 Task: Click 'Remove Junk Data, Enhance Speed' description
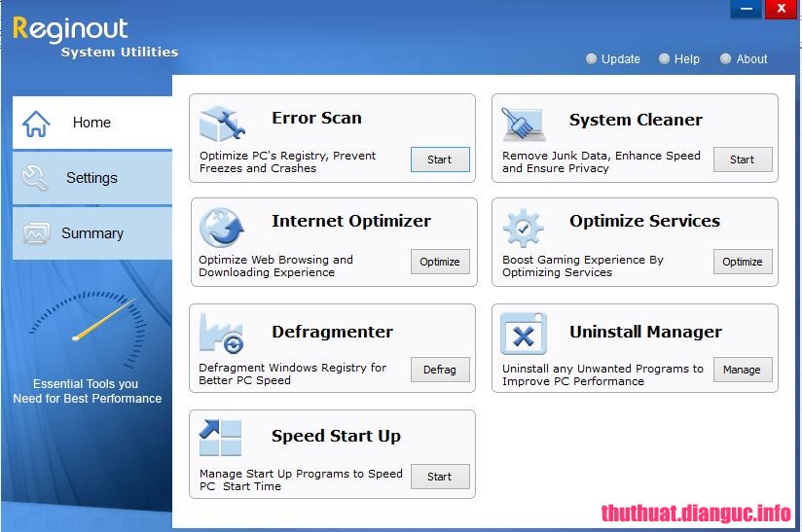tap(601, 162)
